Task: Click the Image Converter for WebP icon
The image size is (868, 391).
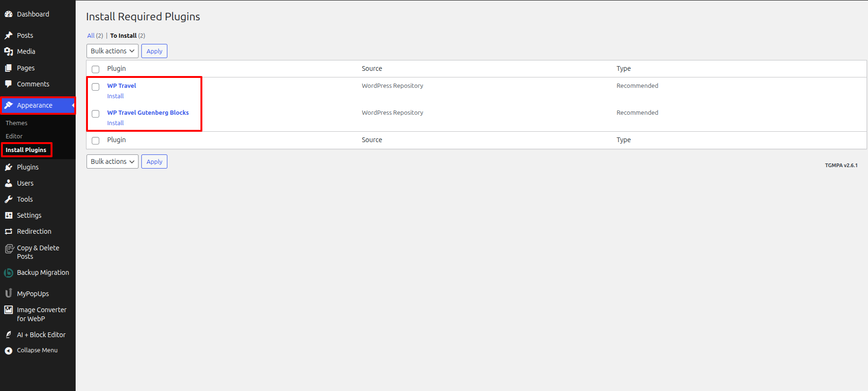Action: click(9, 310)
